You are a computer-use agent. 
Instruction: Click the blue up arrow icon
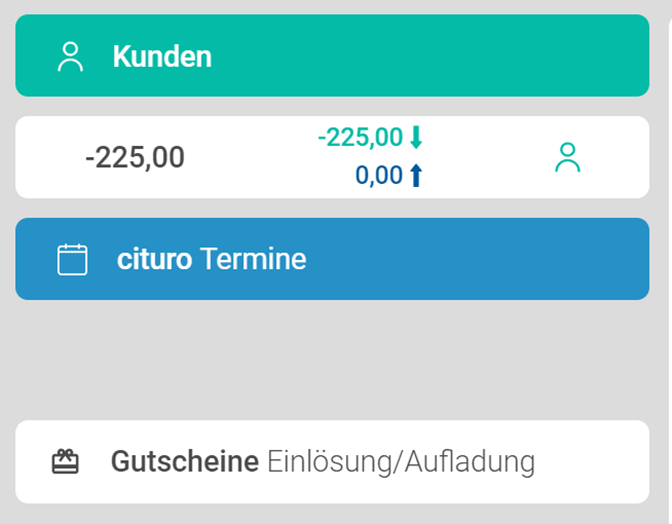416,176
